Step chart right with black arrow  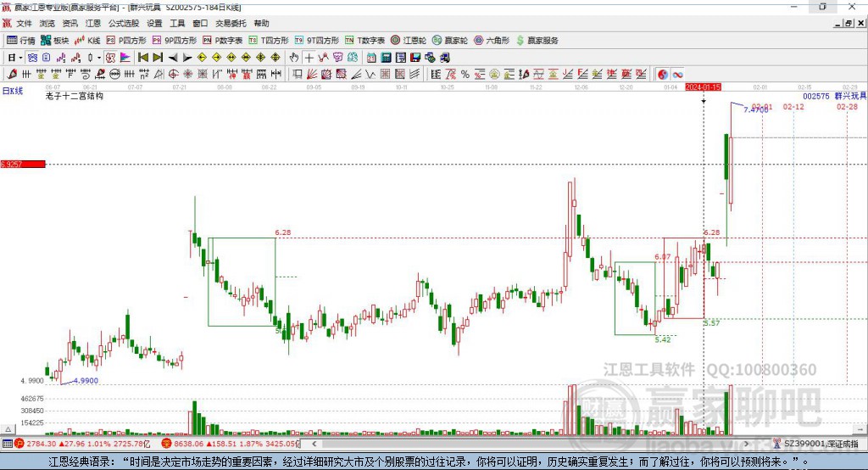tap(187, 58)
